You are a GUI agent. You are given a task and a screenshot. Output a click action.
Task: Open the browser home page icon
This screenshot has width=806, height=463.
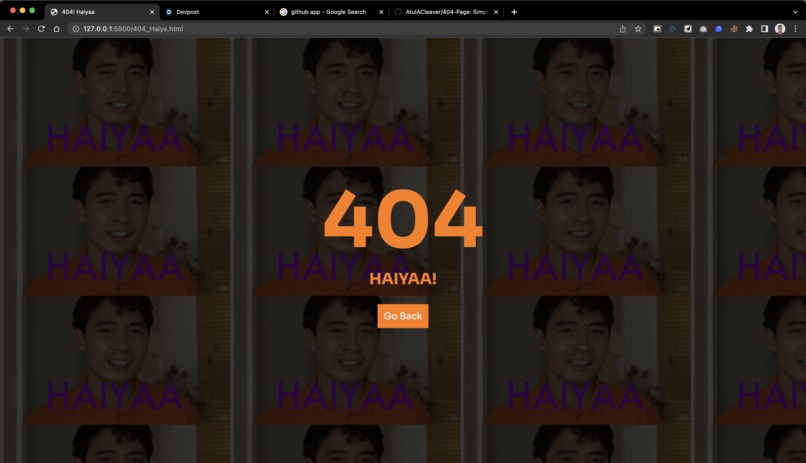(57, 29)
